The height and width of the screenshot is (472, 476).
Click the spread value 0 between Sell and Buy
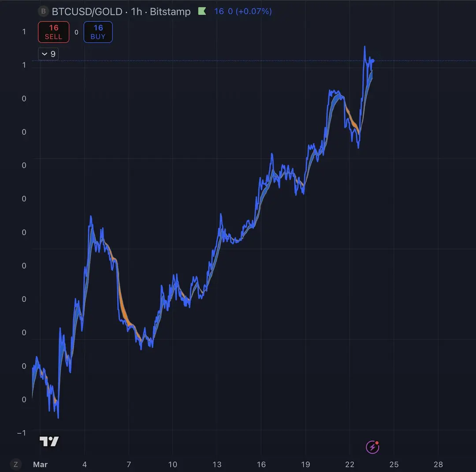tap(77, 32)
